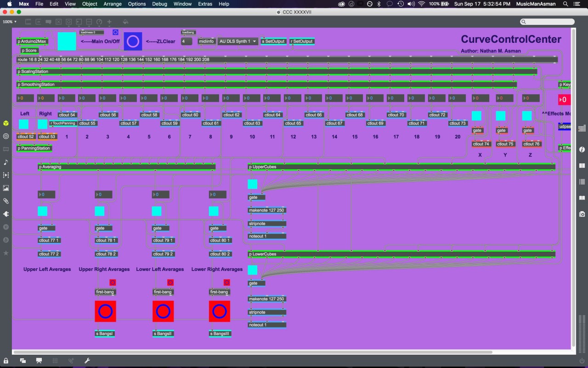Open the Arrange menu
Screen dimensions: 588x368
(x=113, y=4)
